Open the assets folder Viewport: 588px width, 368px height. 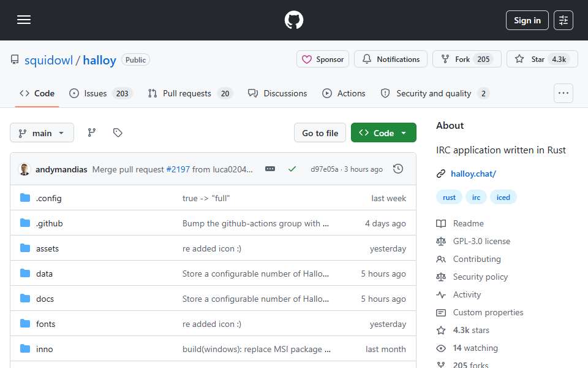pyautogui.click(x=47, y=248)
